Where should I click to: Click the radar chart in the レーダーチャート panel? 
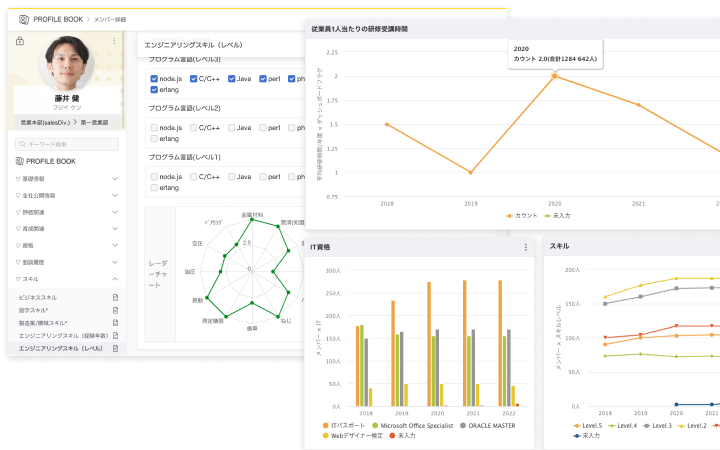click(252, 270)
